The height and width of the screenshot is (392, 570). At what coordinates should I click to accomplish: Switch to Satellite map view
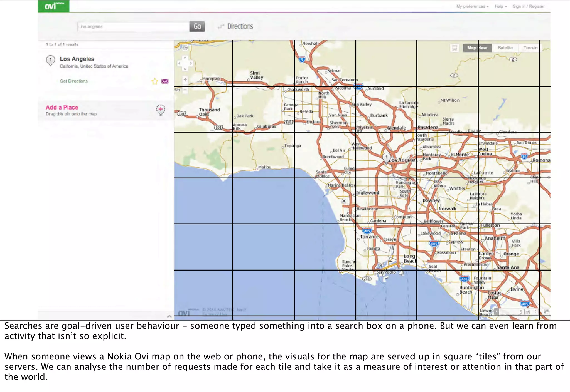[x=505, y=48]
